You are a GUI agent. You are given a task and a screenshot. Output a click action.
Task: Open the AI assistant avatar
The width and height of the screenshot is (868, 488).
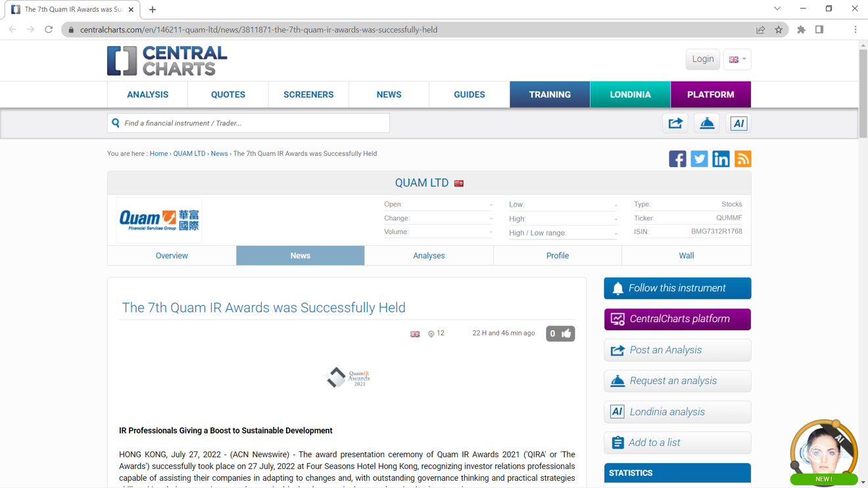point(824,452)
